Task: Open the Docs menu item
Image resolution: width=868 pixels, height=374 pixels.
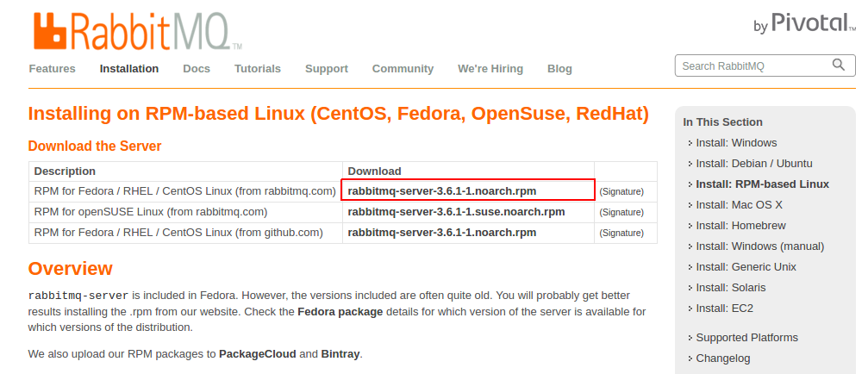Action: tap(197, 69)
